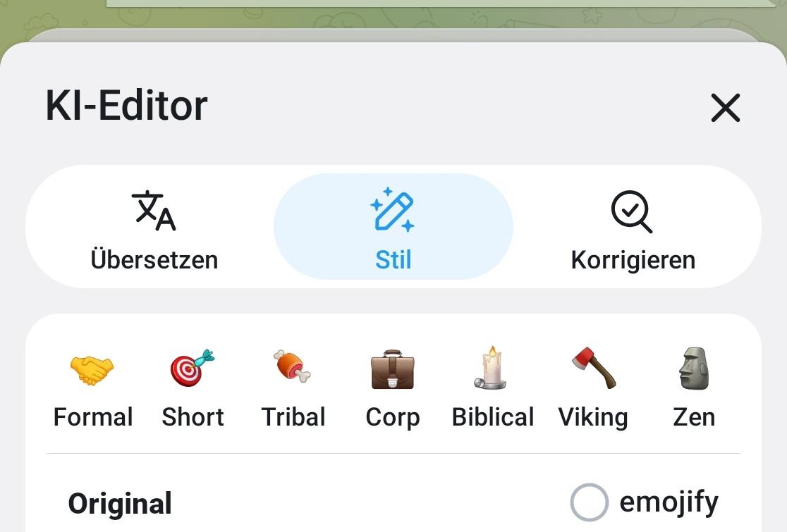Choose the Short dartboard style icon
The image size is (787, 532).
tap(192, 369)
